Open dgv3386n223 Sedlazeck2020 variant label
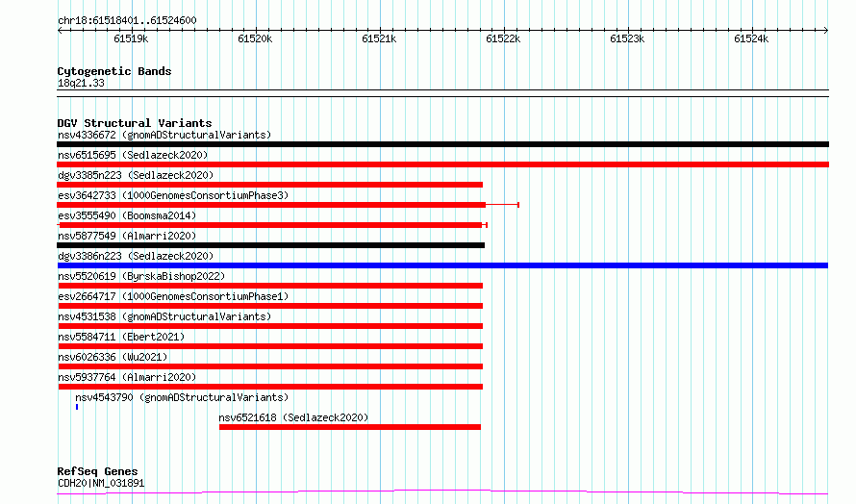This screenshot has height=504, width=856. [136, 256]
